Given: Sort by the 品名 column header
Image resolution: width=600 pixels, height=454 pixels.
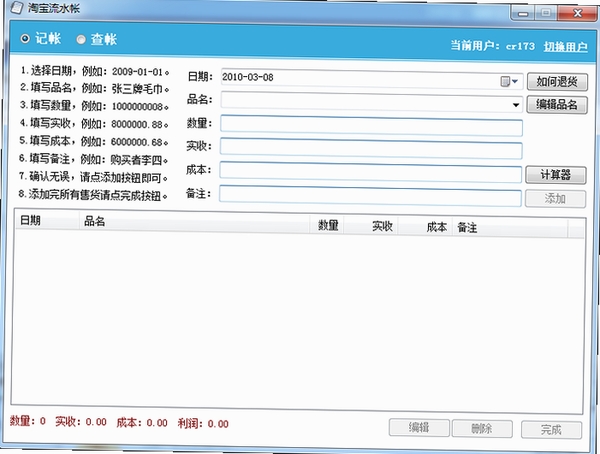Looking at the screenshot, I should point(194,222).
